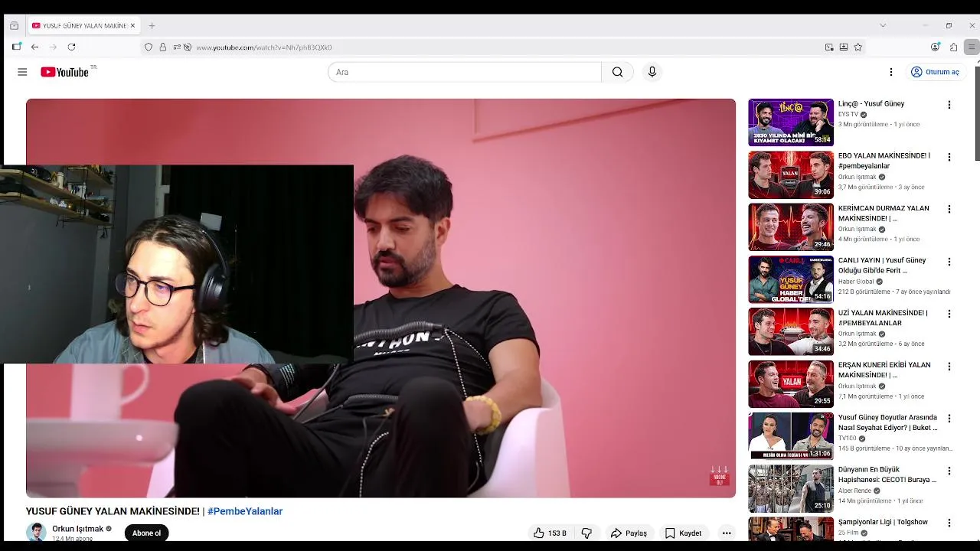Open options menu for Linç@ - Yusuf Güney

point(949,105)
